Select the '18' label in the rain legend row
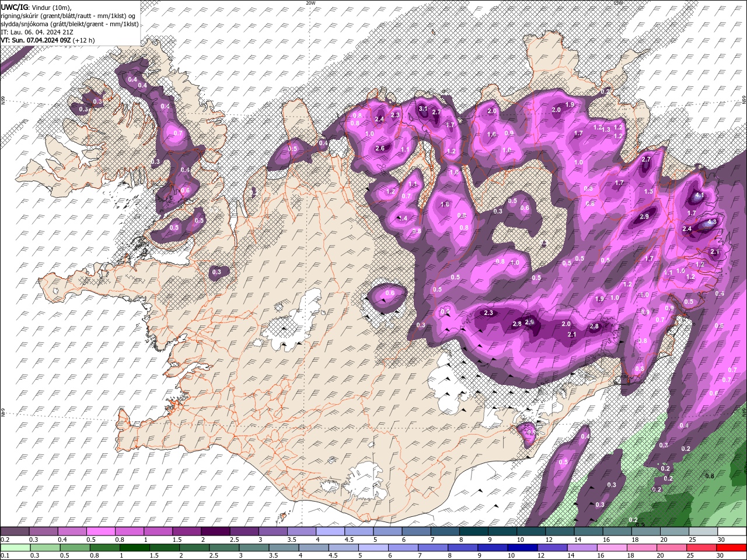The width and height of the screenshot is (747, 560). (x=631, y=555)
